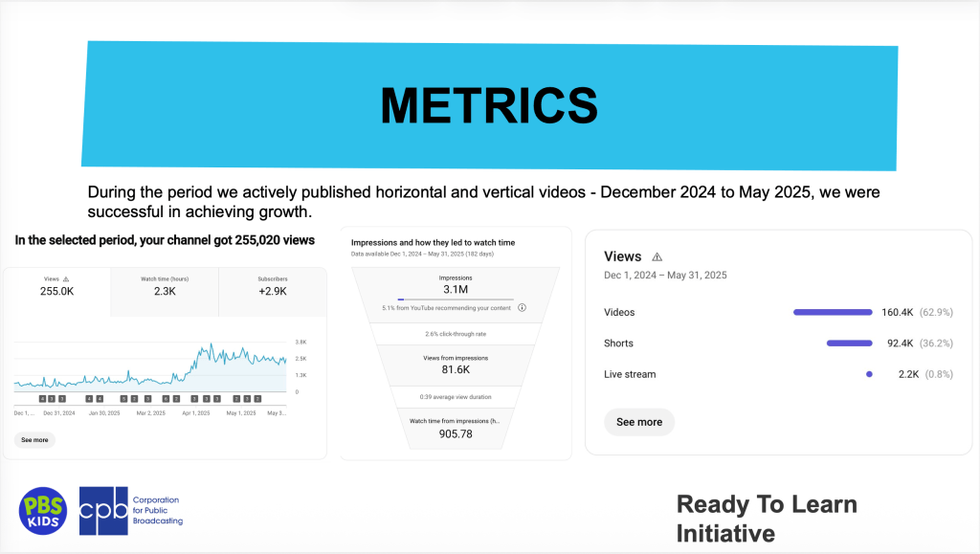Screen dimensions: 980x554
Task: Click See more under the views line chart
Action: click(34, 440)
